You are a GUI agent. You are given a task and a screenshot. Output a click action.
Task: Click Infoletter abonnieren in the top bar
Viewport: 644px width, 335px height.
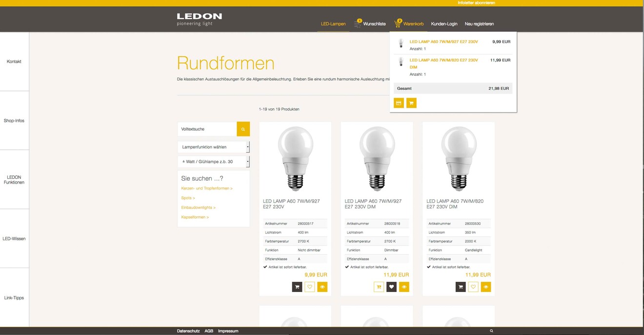click(476, 3)
